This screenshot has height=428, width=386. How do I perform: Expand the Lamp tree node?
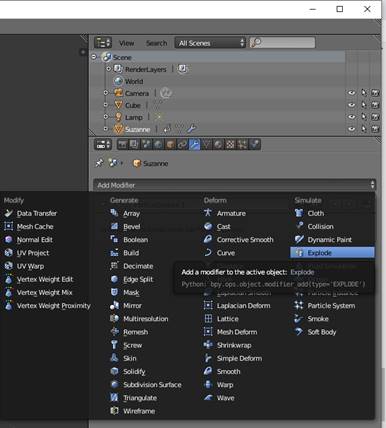coord(106,117)
